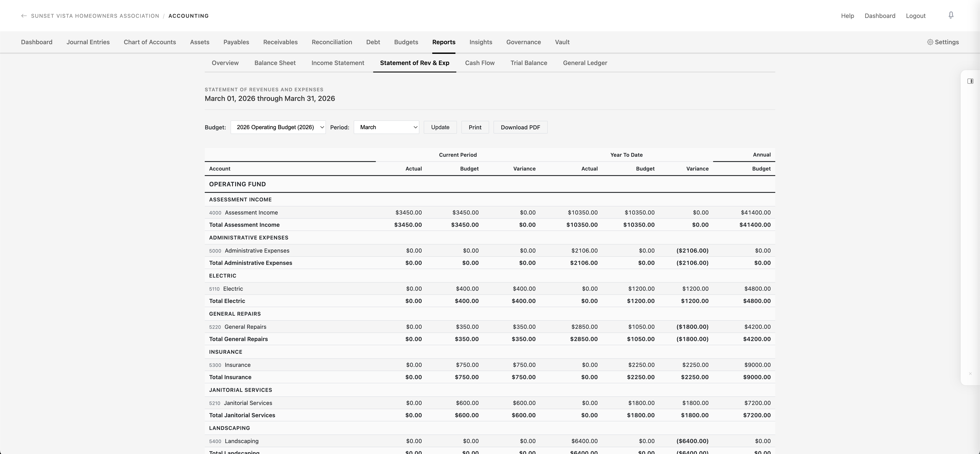Open the Help link
The height and width of the screenshot is (454, 980).
pyautogui.click(x=847, y=16)
